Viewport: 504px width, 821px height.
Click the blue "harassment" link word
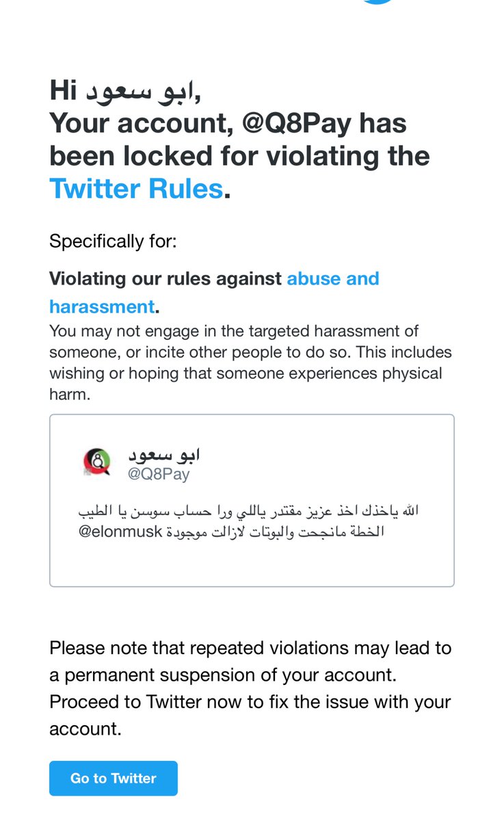[102, 307]
